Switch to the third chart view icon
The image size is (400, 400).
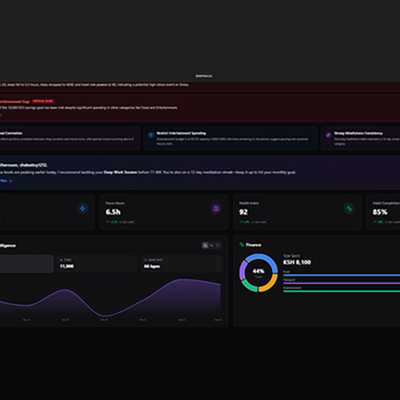[x=218, y=246]
